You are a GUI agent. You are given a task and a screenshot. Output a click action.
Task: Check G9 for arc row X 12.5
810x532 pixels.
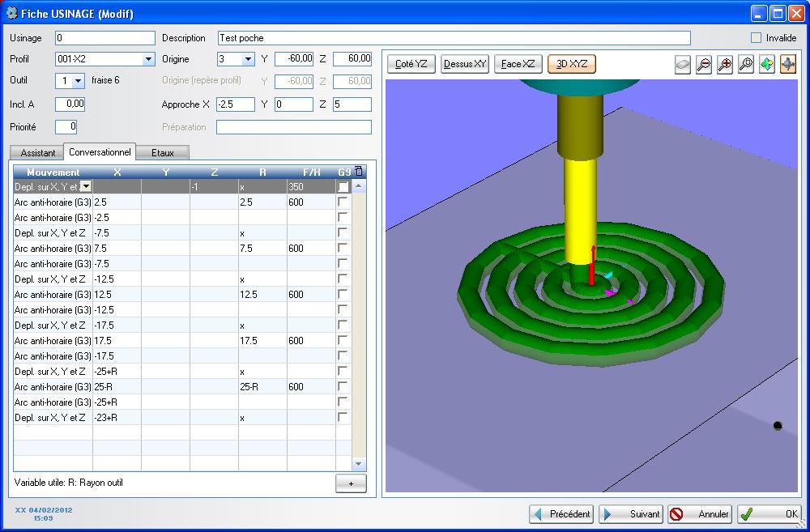click(x=343, y=294)
